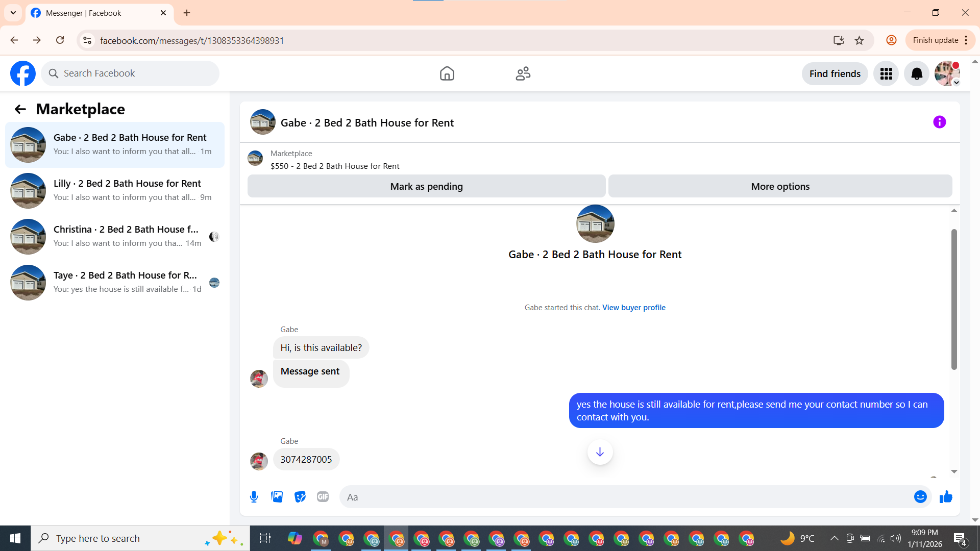980x551 pixels.
Task: Go forward in browser history
Action: click(x=37, y=40)
